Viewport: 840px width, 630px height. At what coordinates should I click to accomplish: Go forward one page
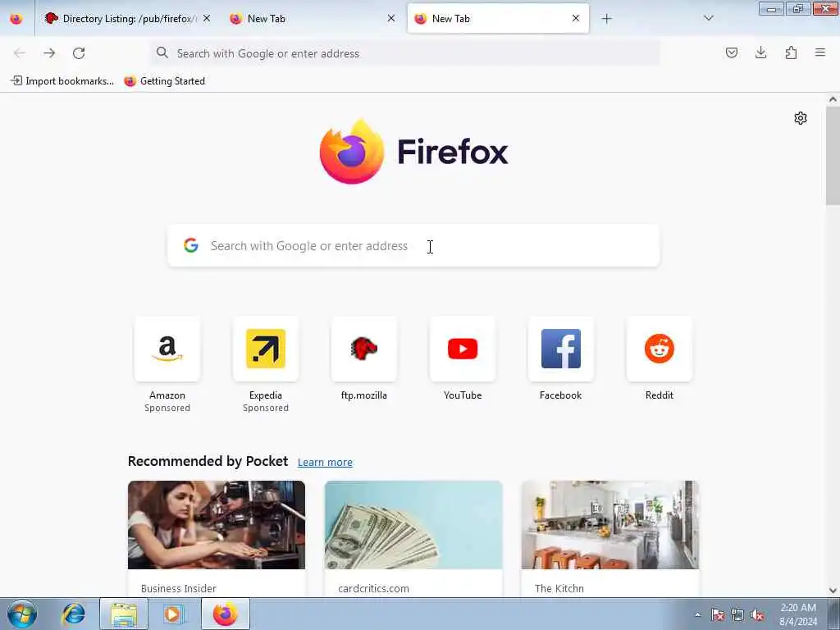pos(49,53)
